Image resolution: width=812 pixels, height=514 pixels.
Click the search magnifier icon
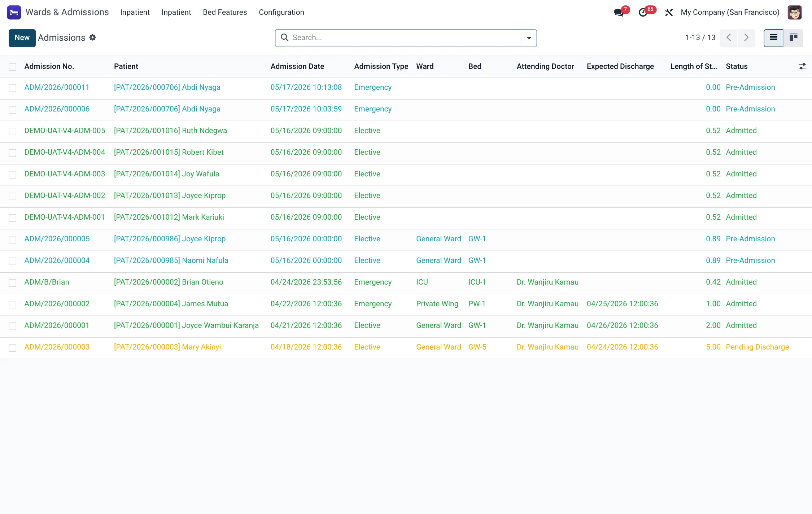[x=284, y=38]
